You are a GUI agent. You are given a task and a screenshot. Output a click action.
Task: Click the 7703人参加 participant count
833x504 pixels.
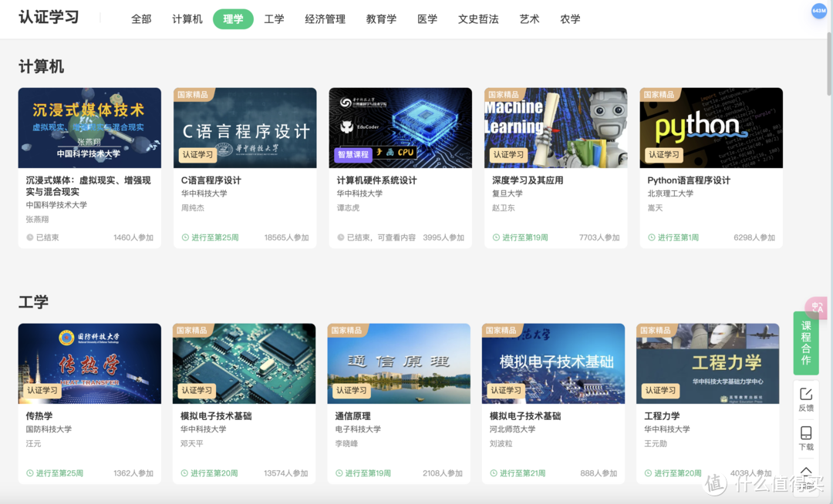click(x=599, y=237)
